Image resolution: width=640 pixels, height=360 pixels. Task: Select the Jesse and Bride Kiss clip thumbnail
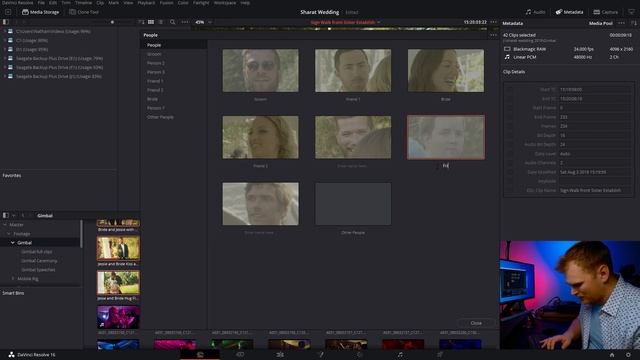tap(118, 248)
